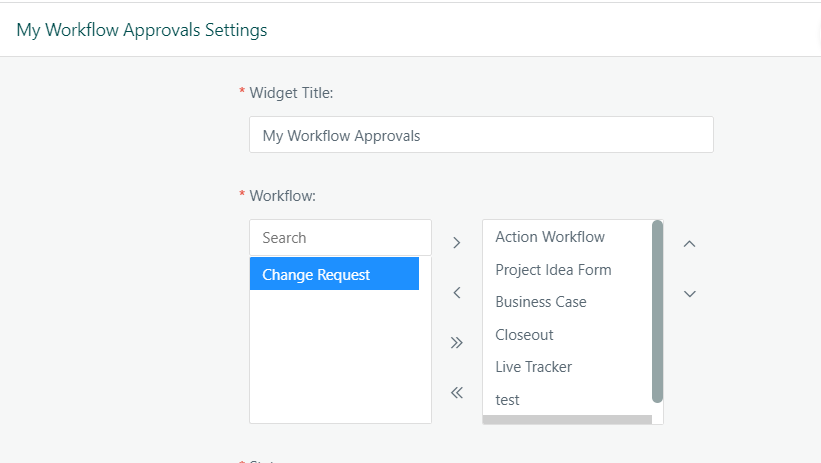The height and width of the screenshot is (463, 821).
Task: Move selected workflow down with down chevron
Action: 689,293
